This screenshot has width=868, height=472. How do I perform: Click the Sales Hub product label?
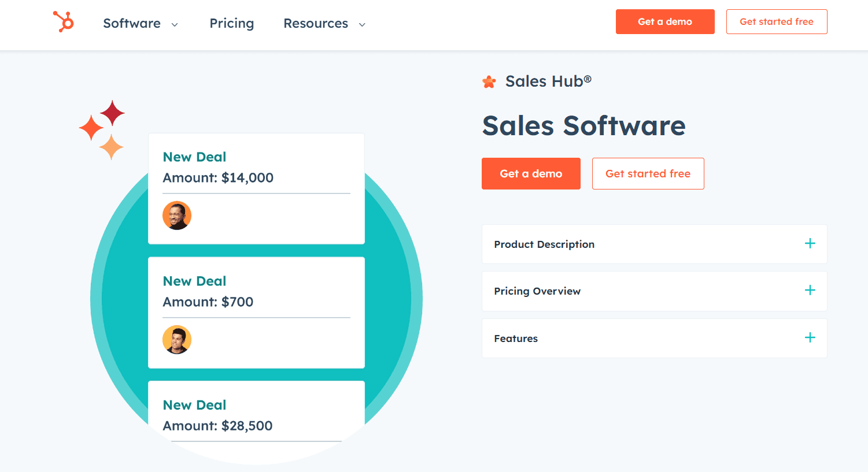[x=548, y=81]
